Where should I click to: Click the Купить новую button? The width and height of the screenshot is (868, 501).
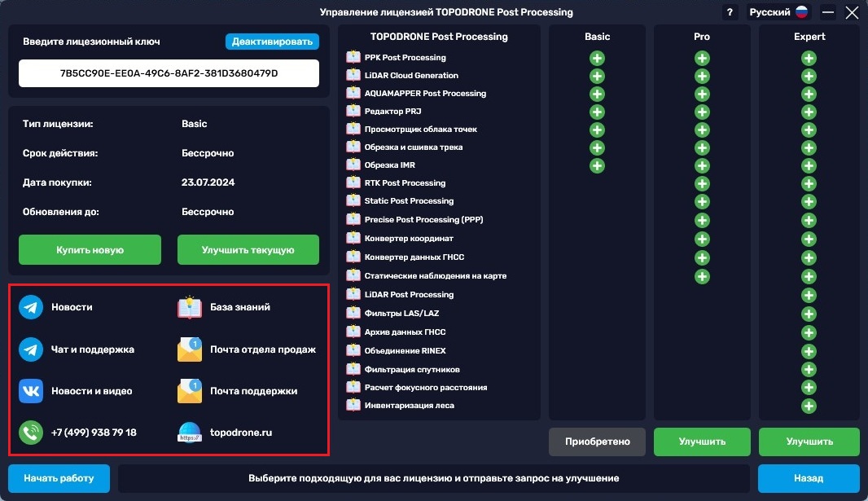[x=90, y=249]
